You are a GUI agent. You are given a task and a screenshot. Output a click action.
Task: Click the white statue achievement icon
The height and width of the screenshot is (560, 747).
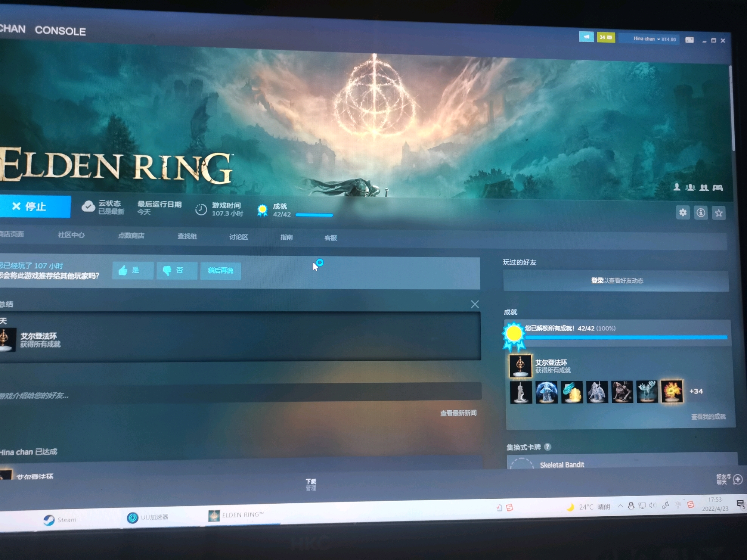(521, 392)
